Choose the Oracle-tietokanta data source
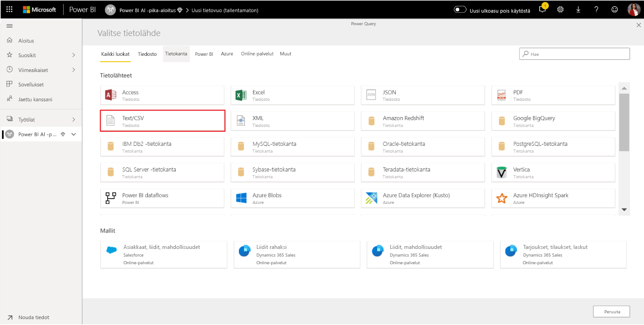The width and height of the screenshot is (644, 325). [x=423, y=147]
